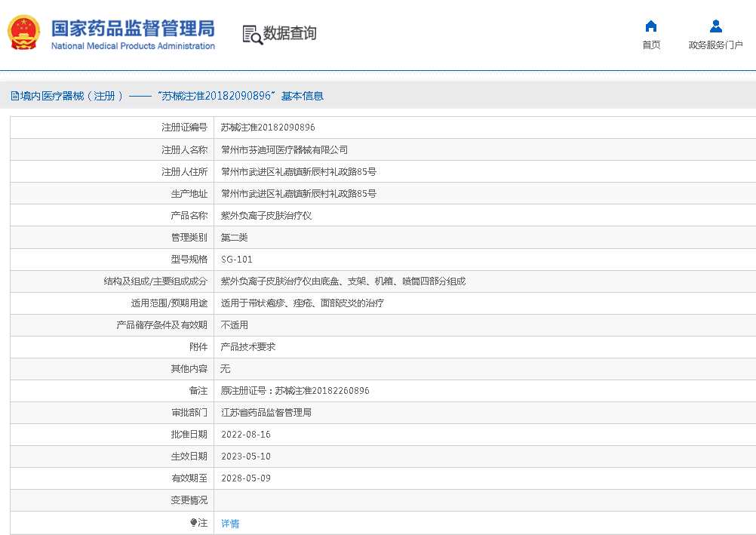Screen dimensions: 756x535
Task: Go to 首页 via its text label
Action: coord(651,45)
